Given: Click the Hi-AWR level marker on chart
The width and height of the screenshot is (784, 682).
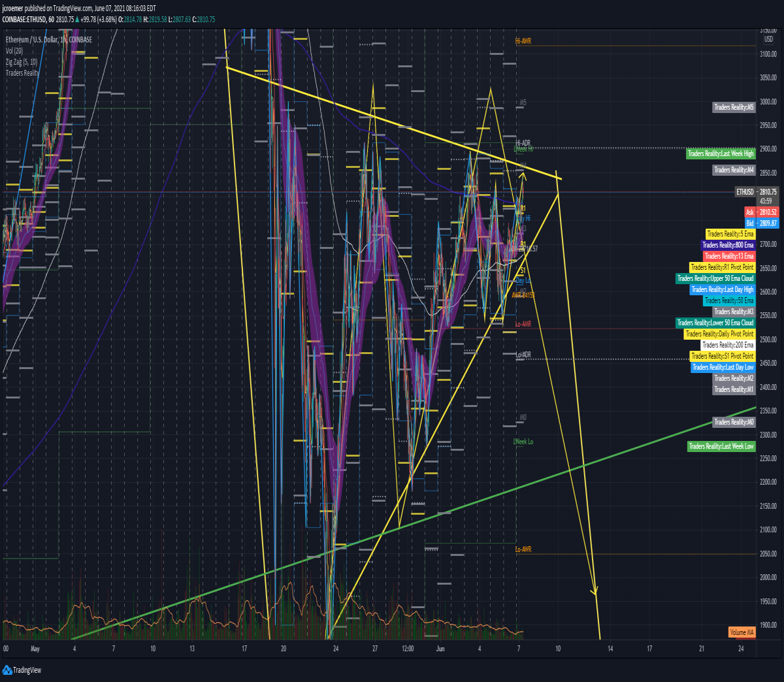Looking at the screenshot, I should 523,41.
